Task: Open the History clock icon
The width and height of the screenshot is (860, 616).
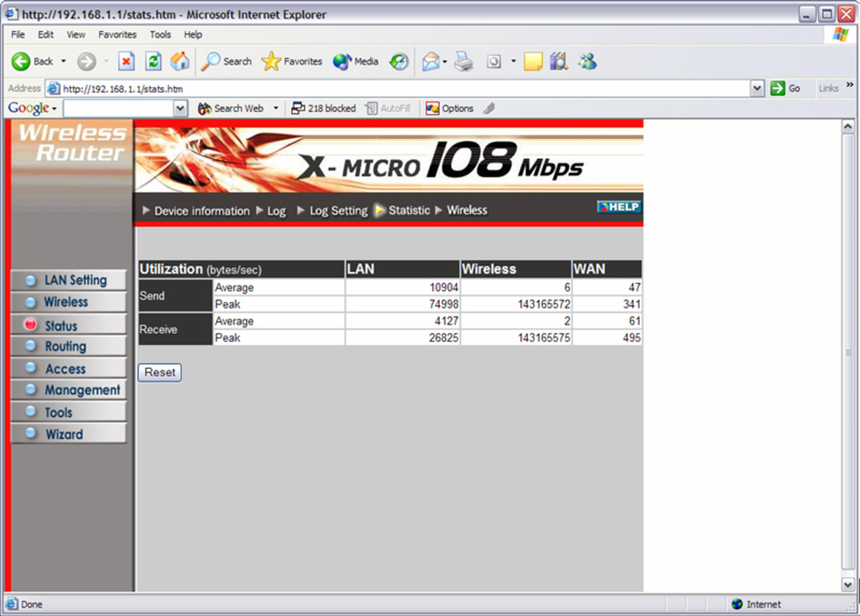Action: (398, 62)
